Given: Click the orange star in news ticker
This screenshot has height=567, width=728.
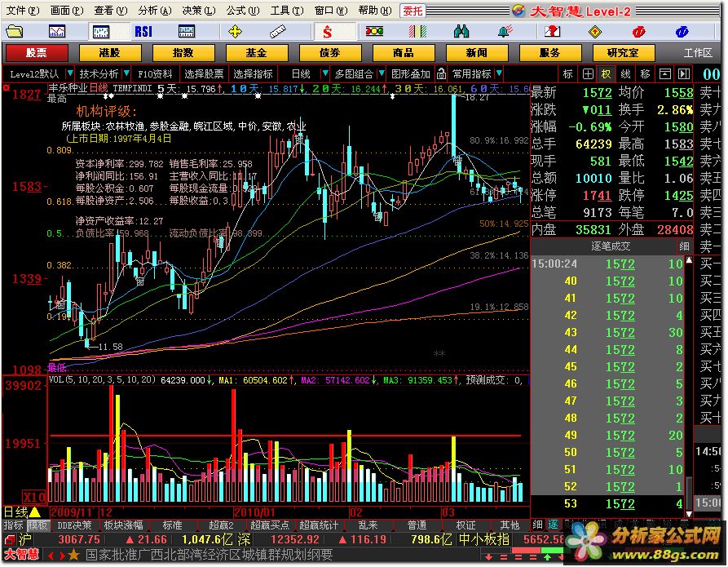Looking at the screenshot, I should pos(73,555).
